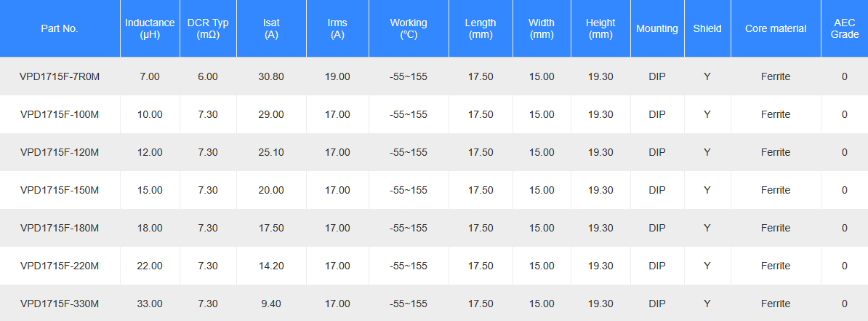The image size is (868, 321).
Task: Select the Irms (A) column header
Action: 337,28
